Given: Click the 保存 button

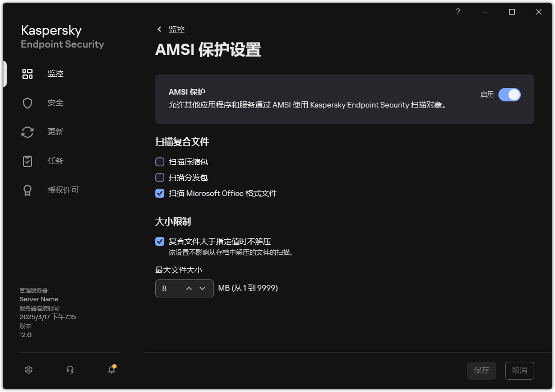Looking at the screenshot, I should point(481,370).
